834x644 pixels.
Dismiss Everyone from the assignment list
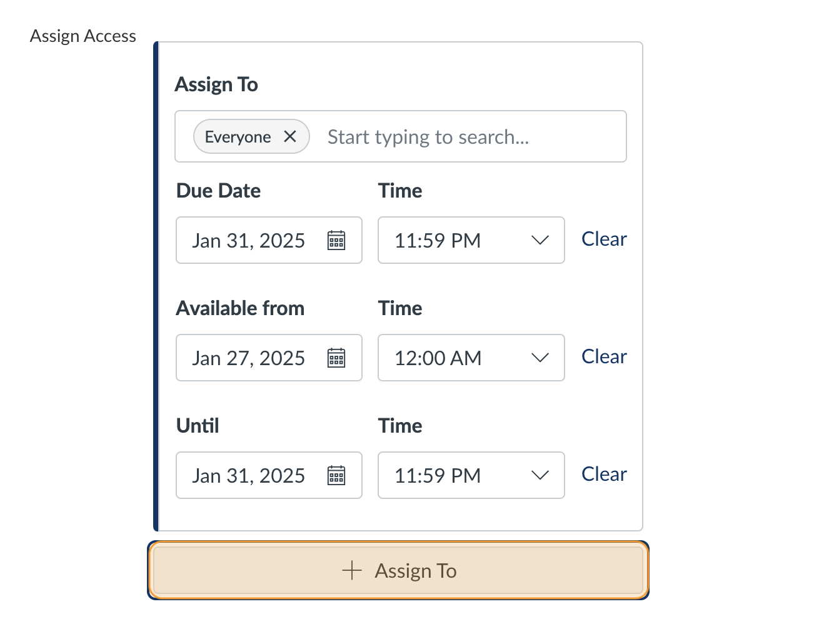[290, 136]
